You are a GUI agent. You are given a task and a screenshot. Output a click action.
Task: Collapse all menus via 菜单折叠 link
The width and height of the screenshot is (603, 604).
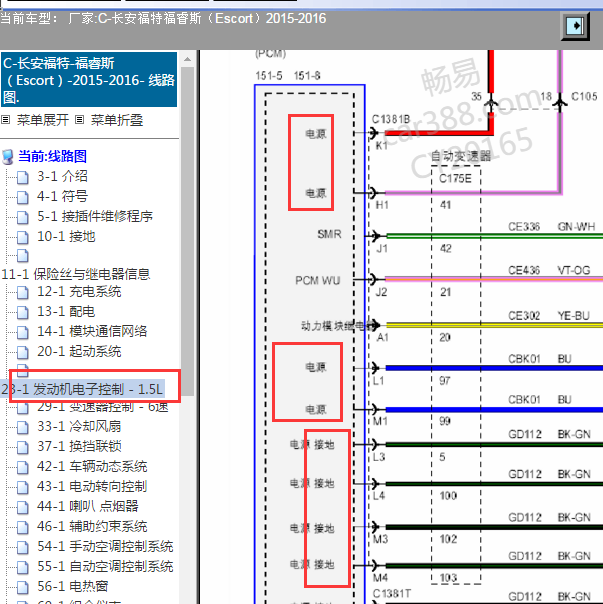point(117,120)
